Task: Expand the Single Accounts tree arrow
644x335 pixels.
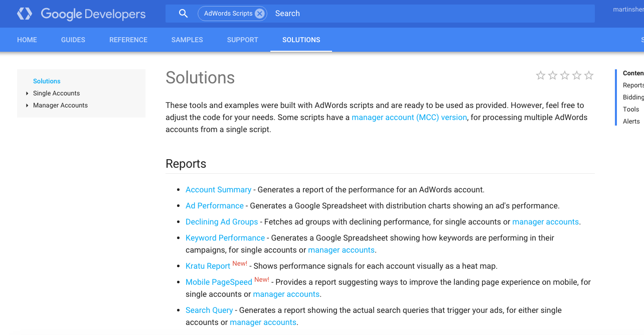Action: pyautogui.click(x=27, y=93)
